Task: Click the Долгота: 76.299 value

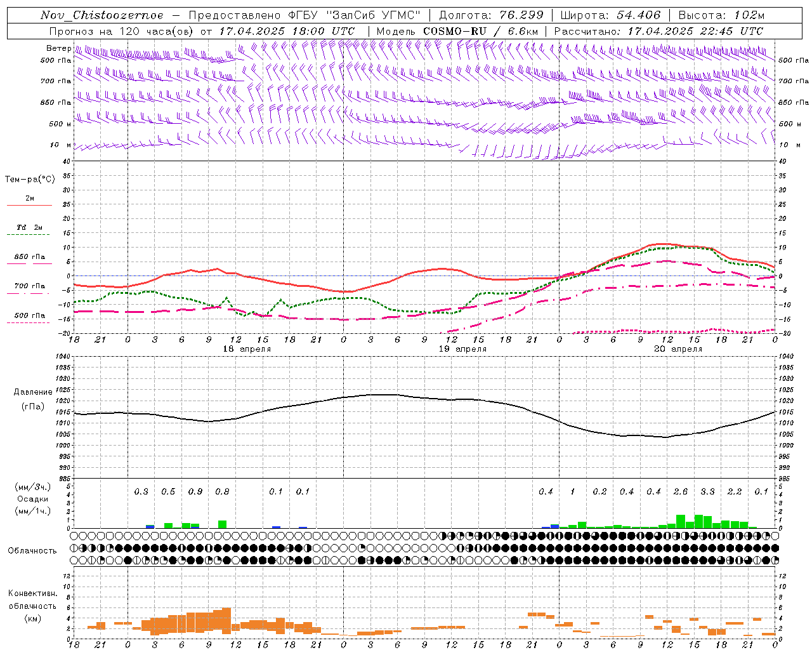Action: pyautogui.click(x=491, y=15)
